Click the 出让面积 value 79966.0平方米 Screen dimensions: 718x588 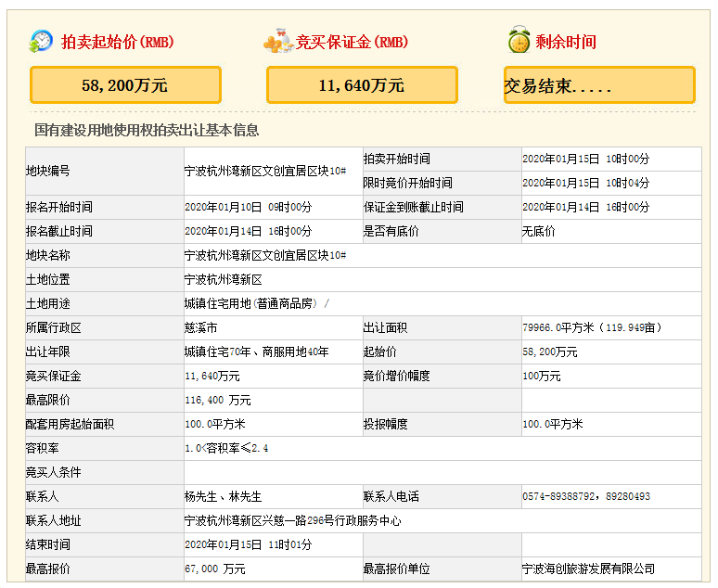pos(593,327)
